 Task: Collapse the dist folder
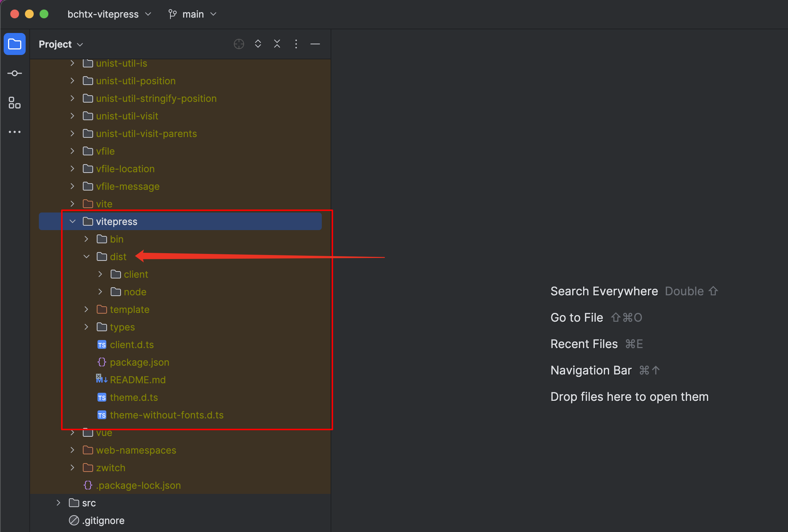click(86, 257)
